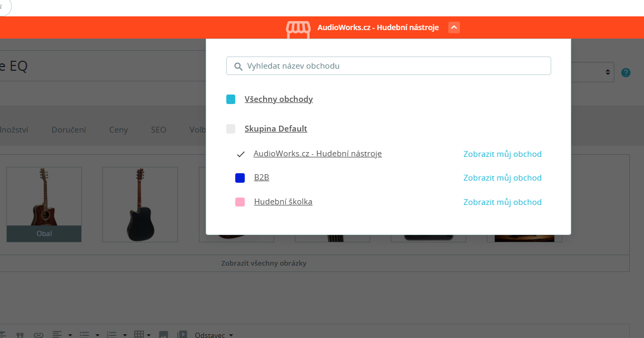Expand the numbered list dropdown arrow

click(125, 335)
